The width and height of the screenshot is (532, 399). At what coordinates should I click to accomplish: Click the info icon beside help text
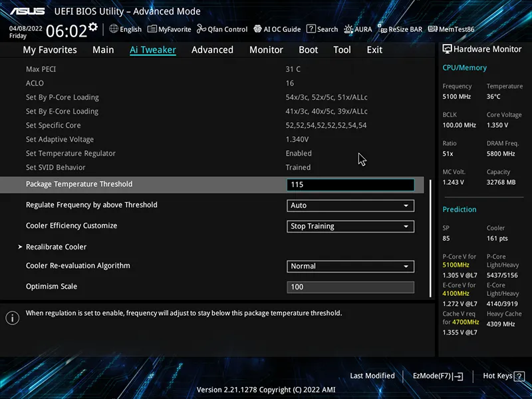tap(13, 318)
